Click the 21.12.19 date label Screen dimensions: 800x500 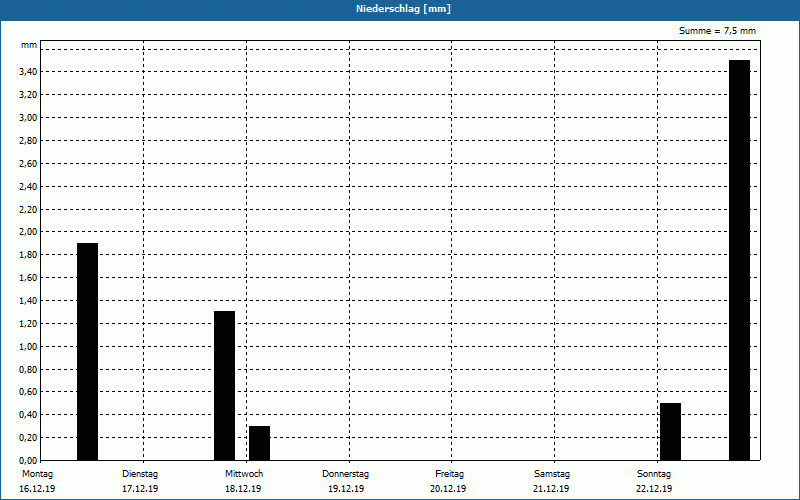coord(551,489)
